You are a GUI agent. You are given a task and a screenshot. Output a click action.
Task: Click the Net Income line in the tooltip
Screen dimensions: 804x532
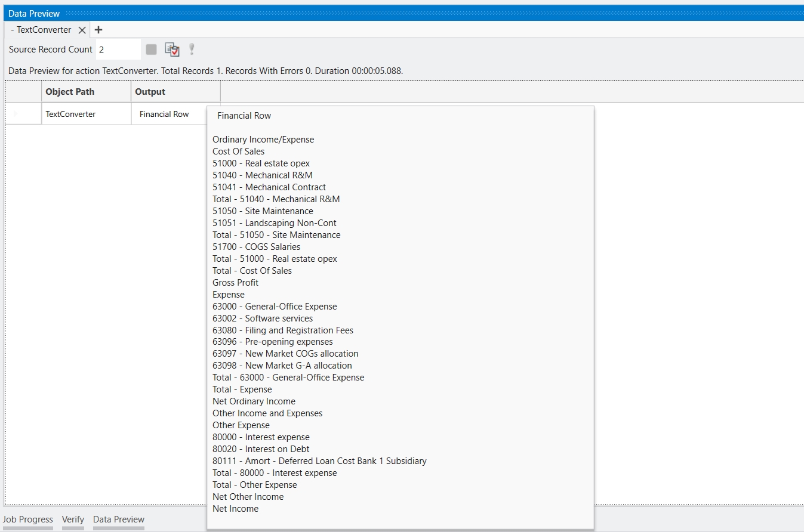(236, 509)
